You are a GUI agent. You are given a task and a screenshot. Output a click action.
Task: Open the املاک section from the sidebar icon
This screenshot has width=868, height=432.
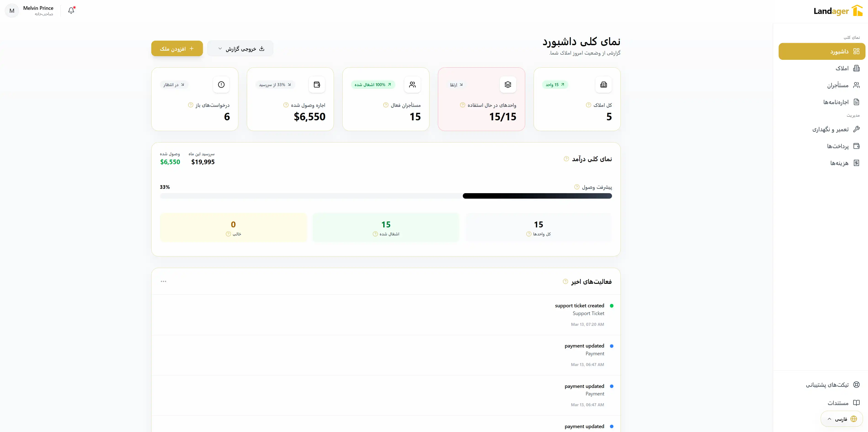coord(857,68)
